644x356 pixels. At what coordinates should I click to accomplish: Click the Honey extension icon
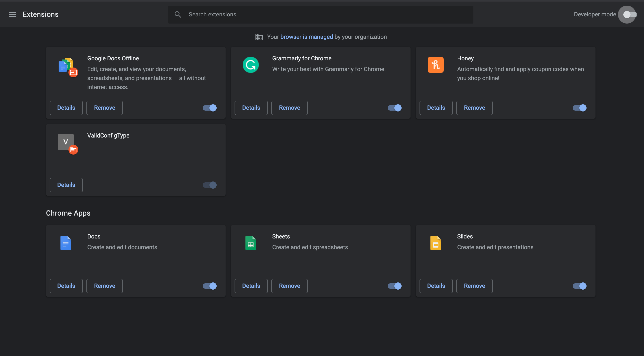click(435, 65)
